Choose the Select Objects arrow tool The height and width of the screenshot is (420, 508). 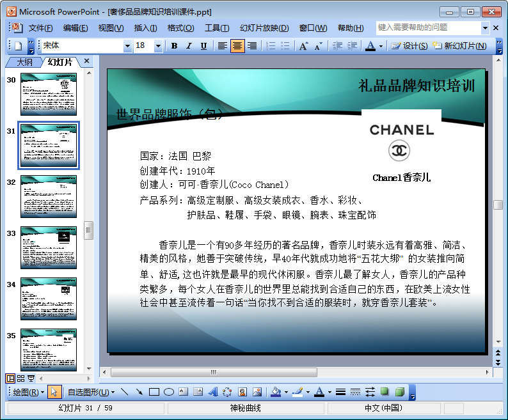(x=54, y=392)
